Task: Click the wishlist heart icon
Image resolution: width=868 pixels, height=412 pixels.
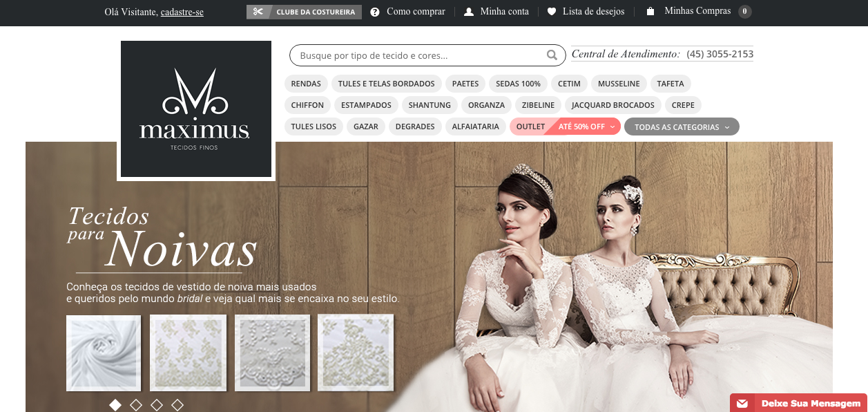Action: [x=551, y=12]
